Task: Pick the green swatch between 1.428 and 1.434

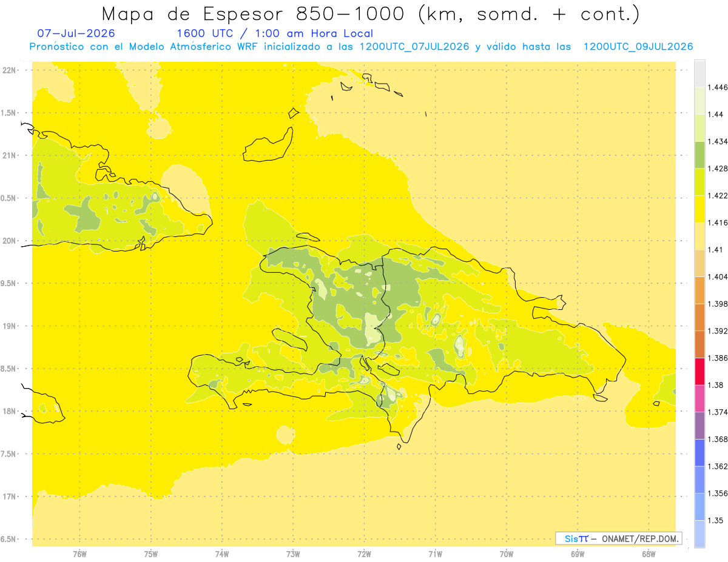Action: click(699, 155)
